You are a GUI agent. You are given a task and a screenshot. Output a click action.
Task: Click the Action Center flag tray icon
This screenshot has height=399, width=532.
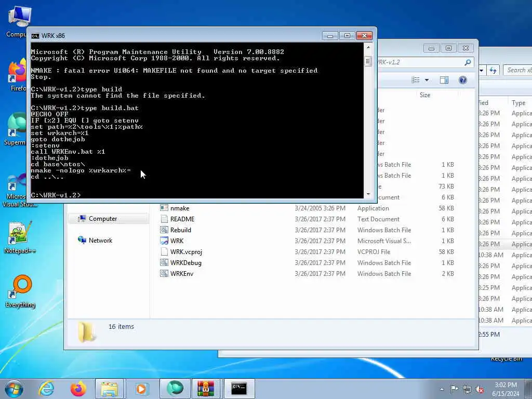coord(454,389)
